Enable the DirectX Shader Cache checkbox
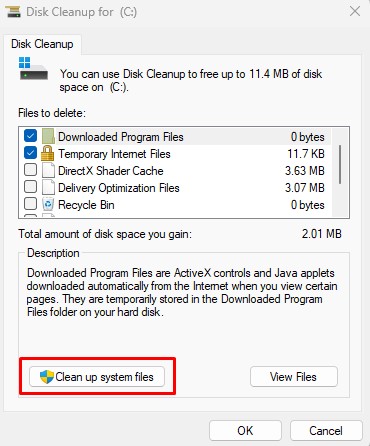 click(x=30, y=170)
